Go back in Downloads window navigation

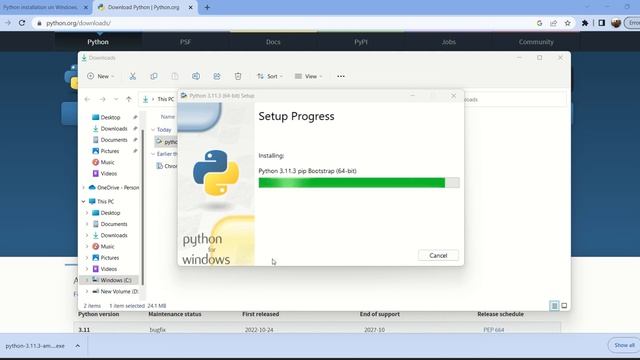(87, 99)
